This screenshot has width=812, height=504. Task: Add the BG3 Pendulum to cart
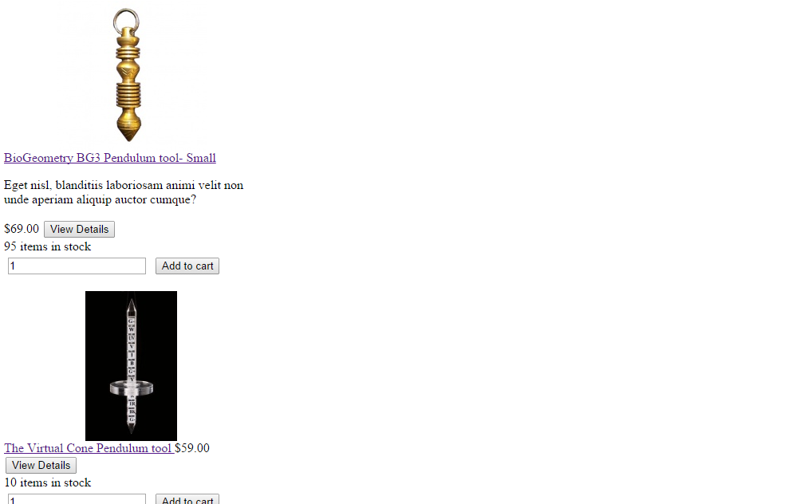click(187, 266)
